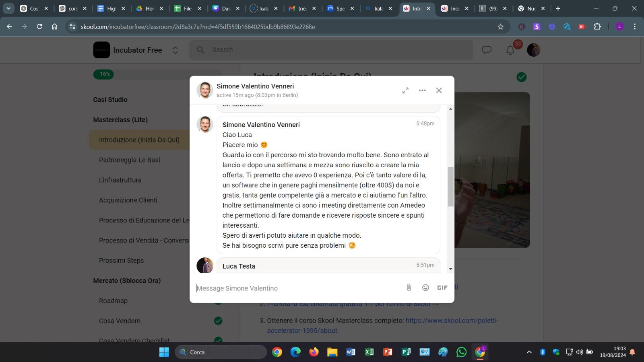
Task: Select Introduzione (Inizia Da Qui) lesson
Action: pos(139,140)
